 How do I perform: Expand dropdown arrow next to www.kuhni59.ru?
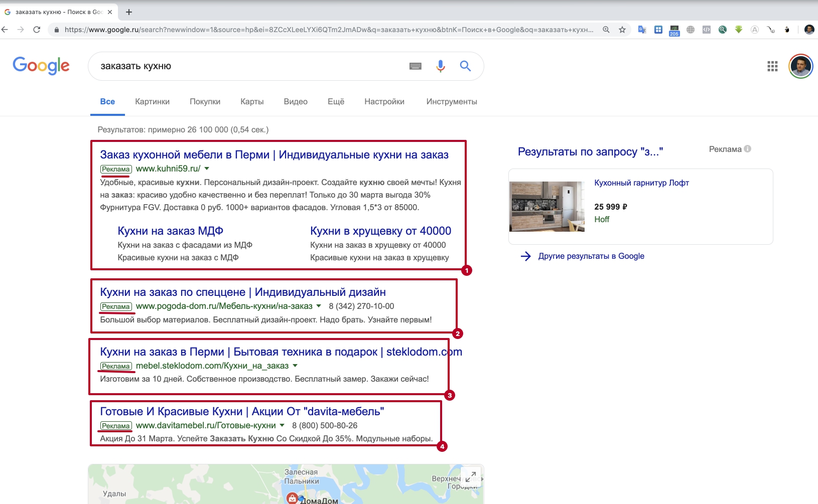pyautogui.click(x=207, y=169)
